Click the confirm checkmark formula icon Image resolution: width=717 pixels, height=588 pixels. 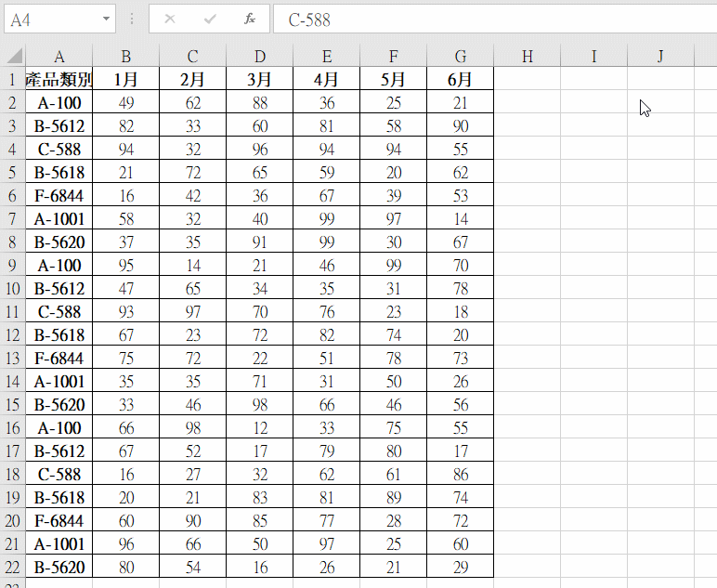click(210, 20)
